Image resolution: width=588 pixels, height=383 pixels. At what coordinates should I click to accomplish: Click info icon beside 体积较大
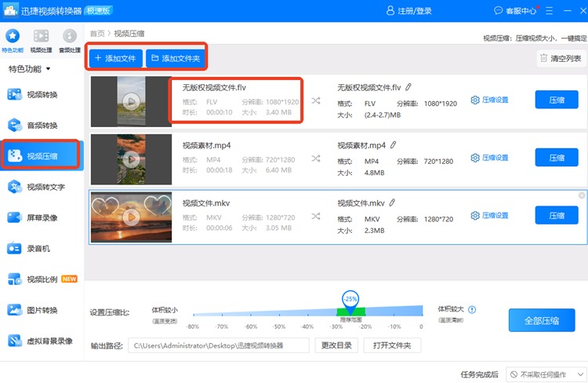[472, 309]
